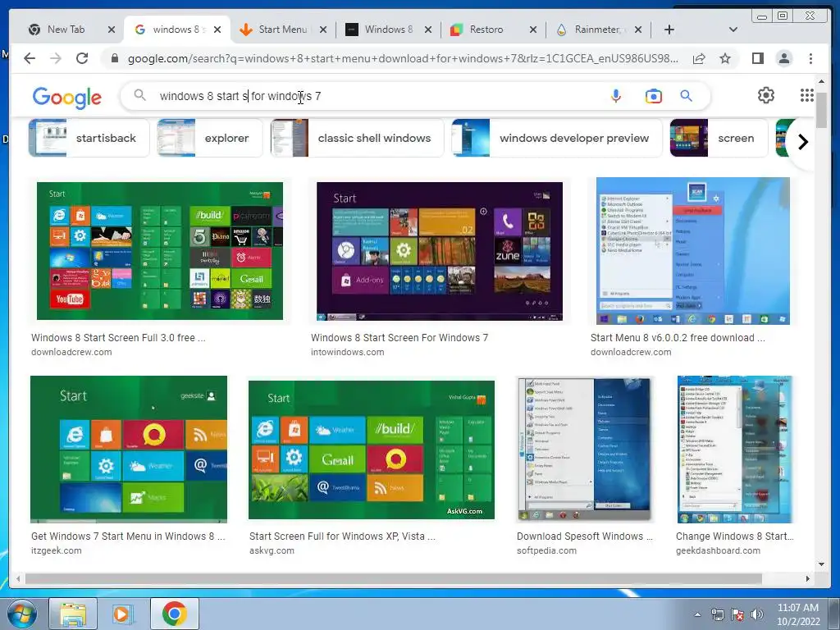Click the address bar URL
Viewport: 840px width, 630px height.
tap(403, 58)
